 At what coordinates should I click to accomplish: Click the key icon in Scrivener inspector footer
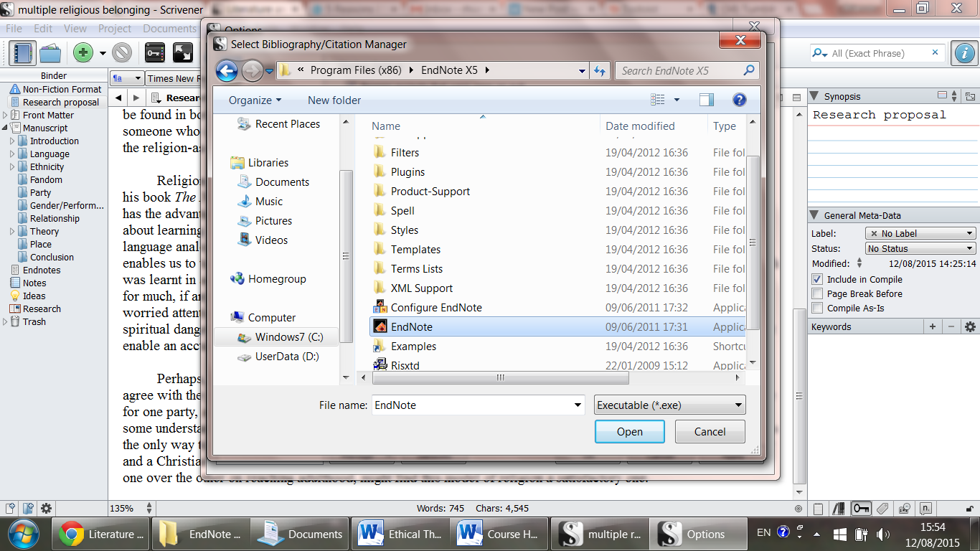click(x=862, y=509)
